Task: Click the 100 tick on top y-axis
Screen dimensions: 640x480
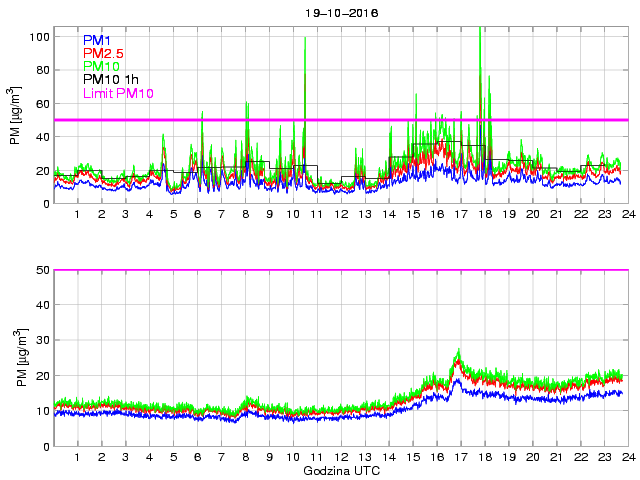Action: pos(38,37)
